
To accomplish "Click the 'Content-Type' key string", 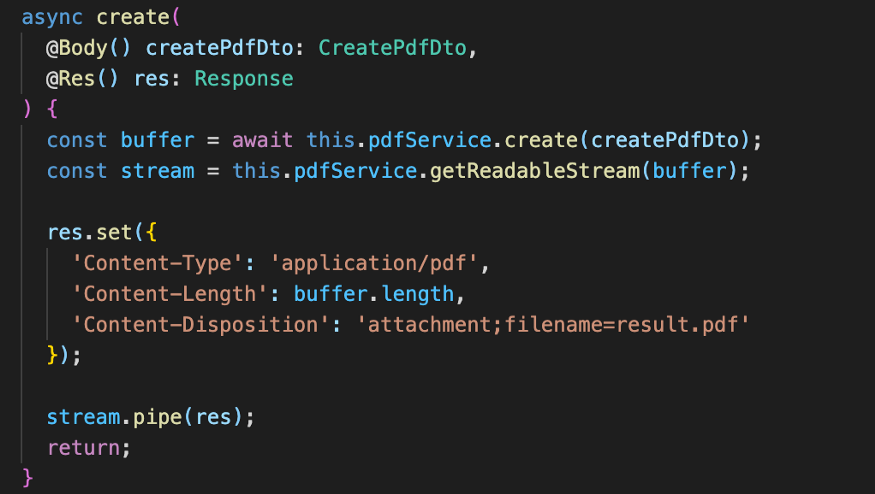I will (x=157, y=263).
